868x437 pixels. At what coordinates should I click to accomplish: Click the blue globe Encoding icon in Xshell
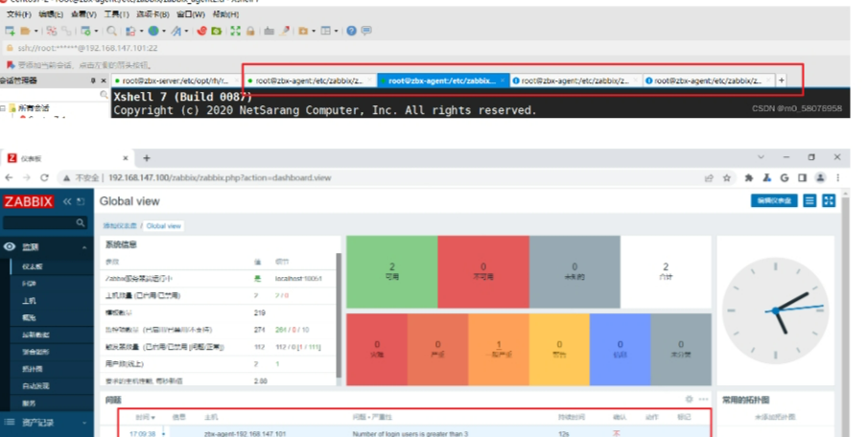[153, 31]
